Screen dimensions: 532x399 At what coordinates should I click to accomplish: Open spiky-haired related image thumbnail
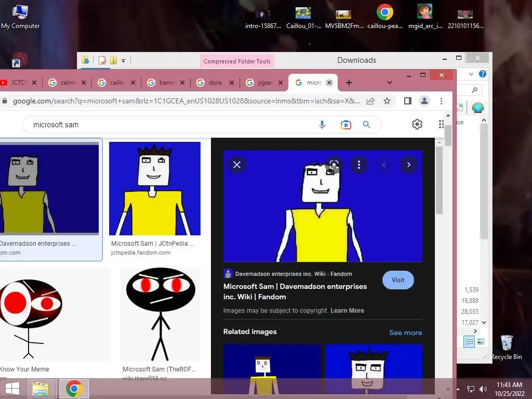374,368
